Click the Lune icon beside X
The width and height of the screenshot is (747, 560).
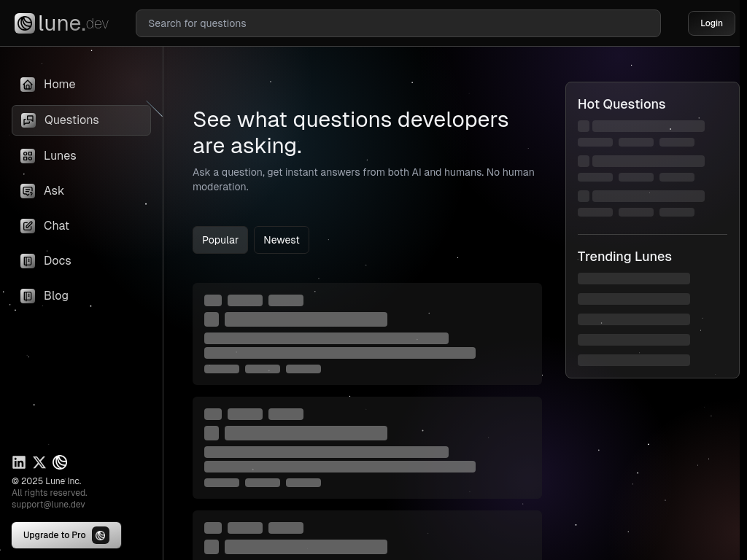60,462
